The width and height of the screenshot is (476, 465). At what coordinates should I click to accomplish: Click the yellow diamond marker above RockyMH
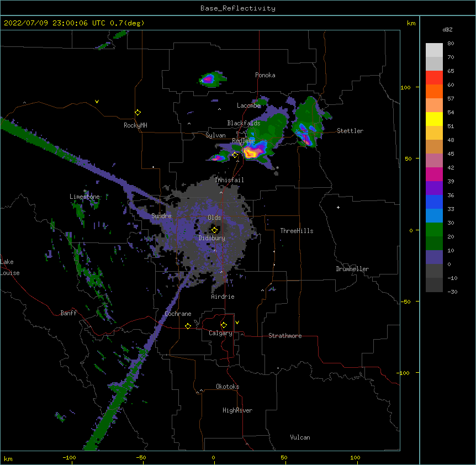click(138, 113)
